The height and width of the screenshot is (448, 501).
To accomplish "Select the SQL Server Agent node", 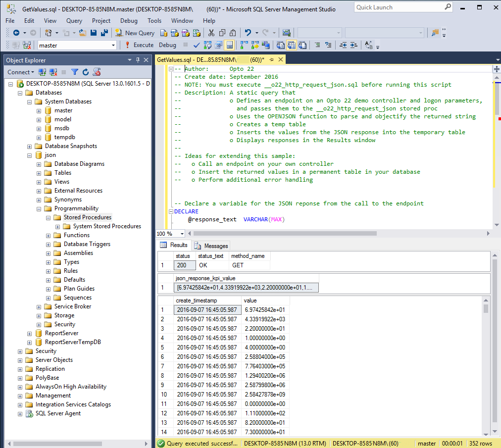I will coord(58,413).
